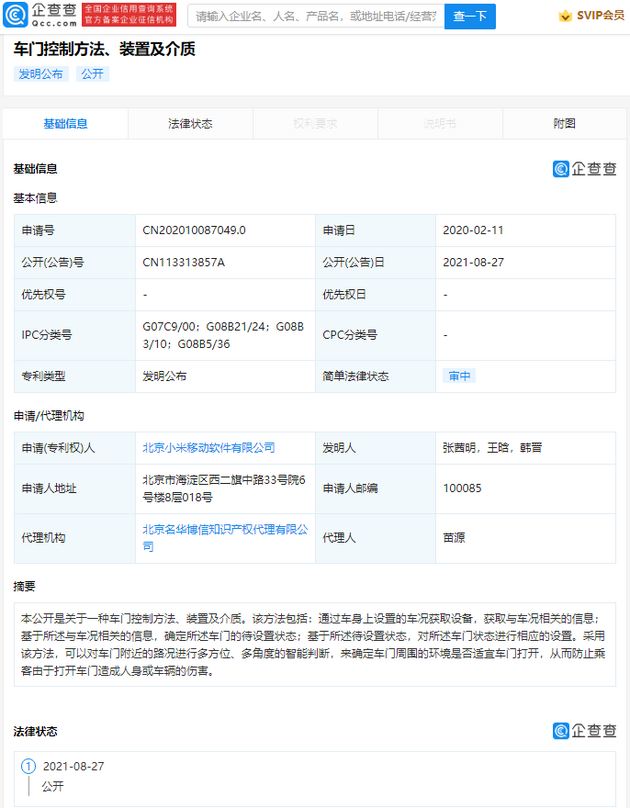Select inventor names 张茜明，王晗，韩晋
630x808 pixels.
pos(492,448)
